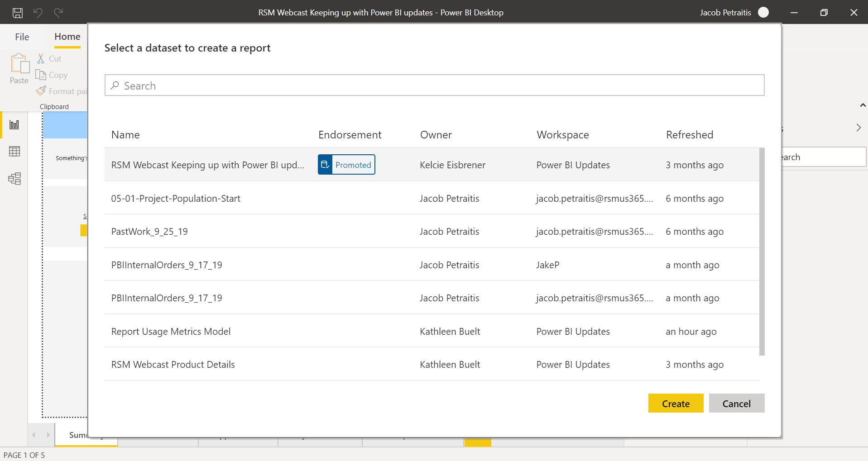Click the dataset Search field

tap(435, 86)
